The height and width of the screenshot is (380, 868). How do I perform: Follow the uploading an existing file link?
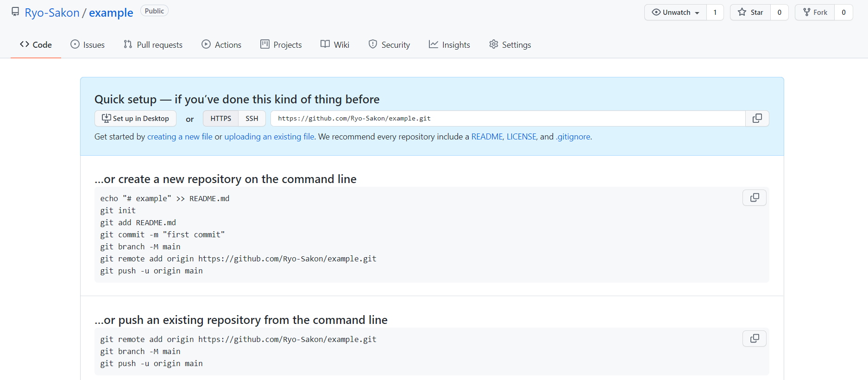coord(270,137)
